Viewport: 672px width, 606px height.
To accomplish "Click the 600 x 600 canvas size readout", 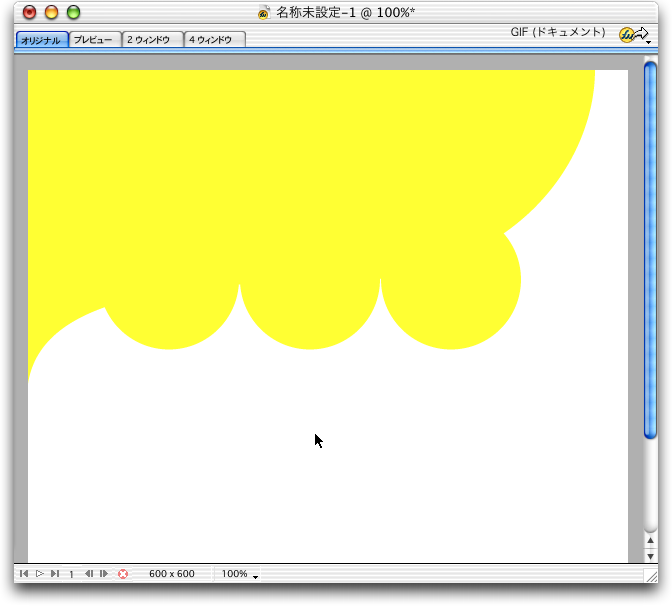I will tap(171, 573).
